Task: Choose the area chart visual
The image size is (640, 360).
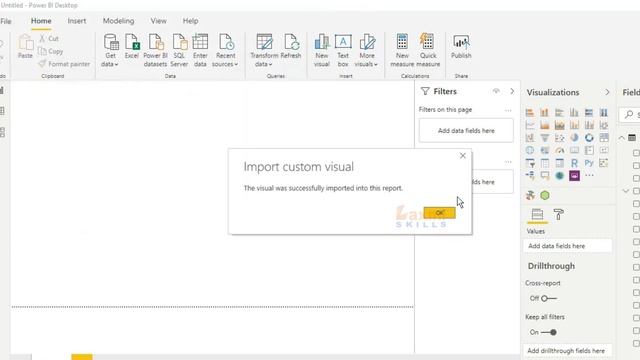Action: [x=544, y=125]
